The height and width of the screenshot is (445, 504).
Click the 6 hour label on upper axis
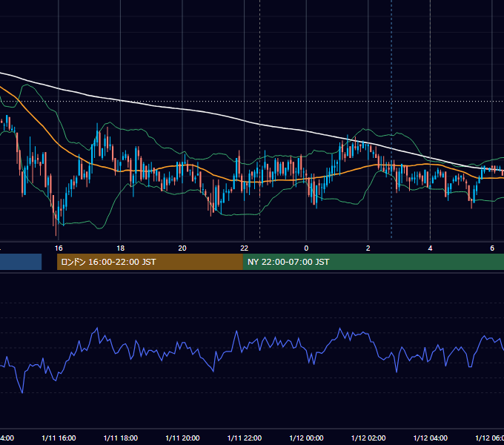tap(492, 248)
